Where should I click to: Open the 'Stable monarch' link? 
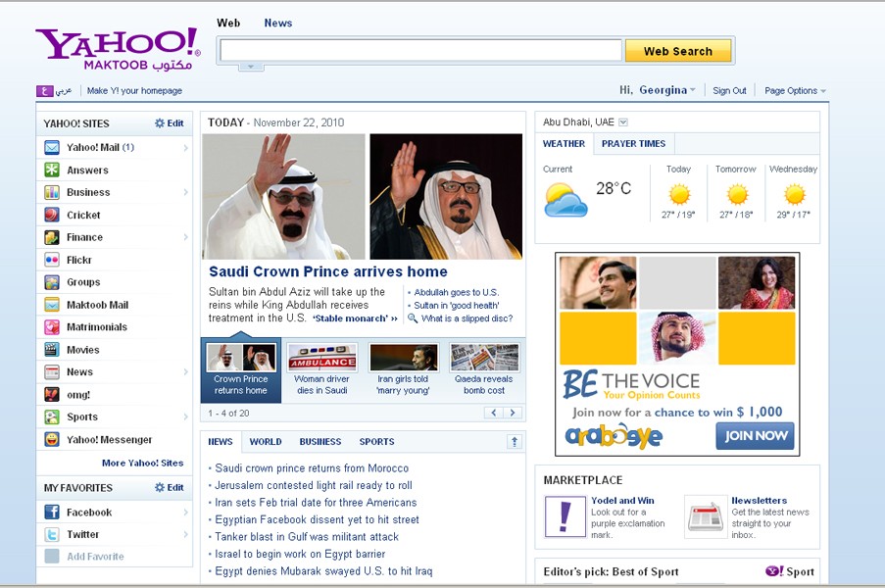click(x=355, y=318)
